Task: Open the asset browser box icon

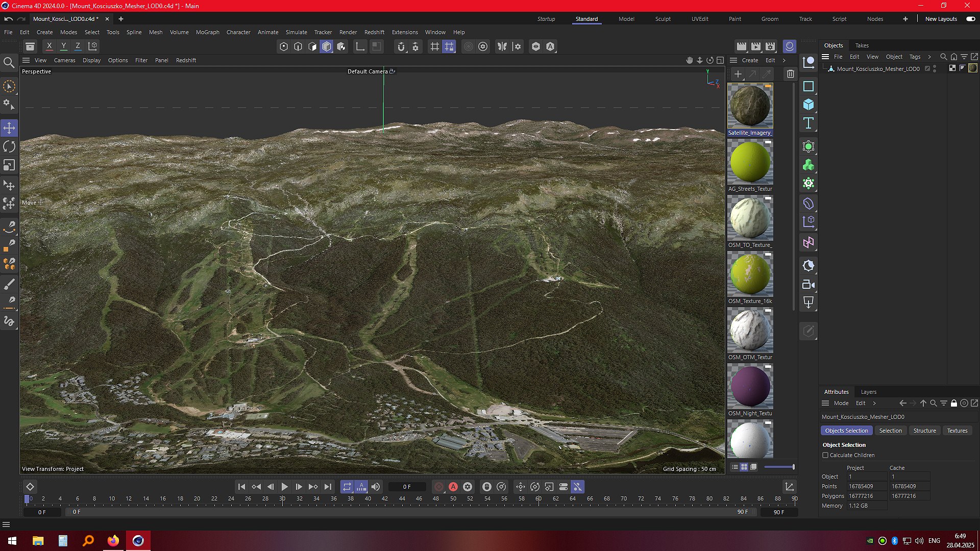Action: point(30,46)
